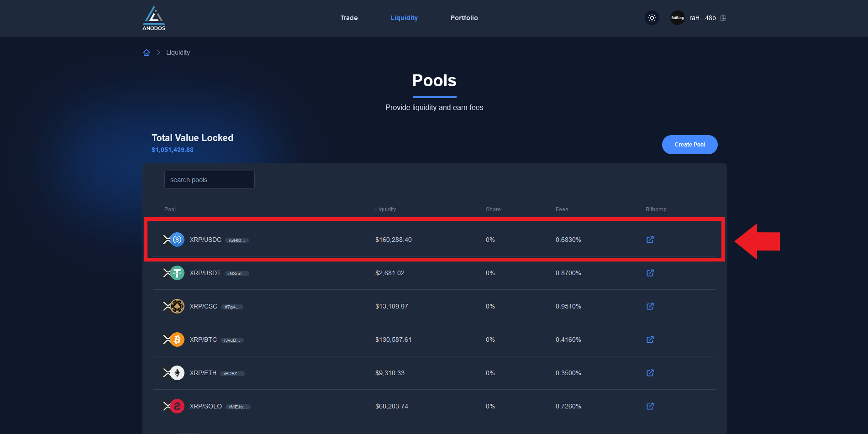Select the Liquidity tab

click(404, 18)
